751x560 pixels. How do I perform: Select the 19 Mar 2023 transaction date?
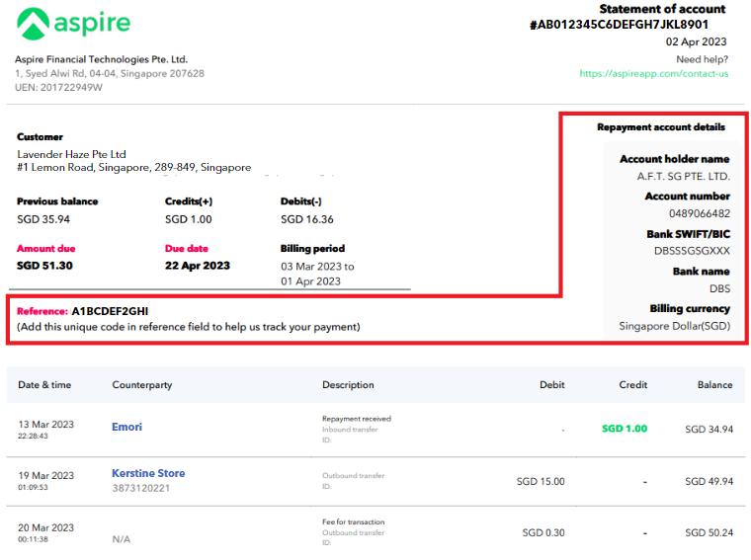[x=46, y=476]
